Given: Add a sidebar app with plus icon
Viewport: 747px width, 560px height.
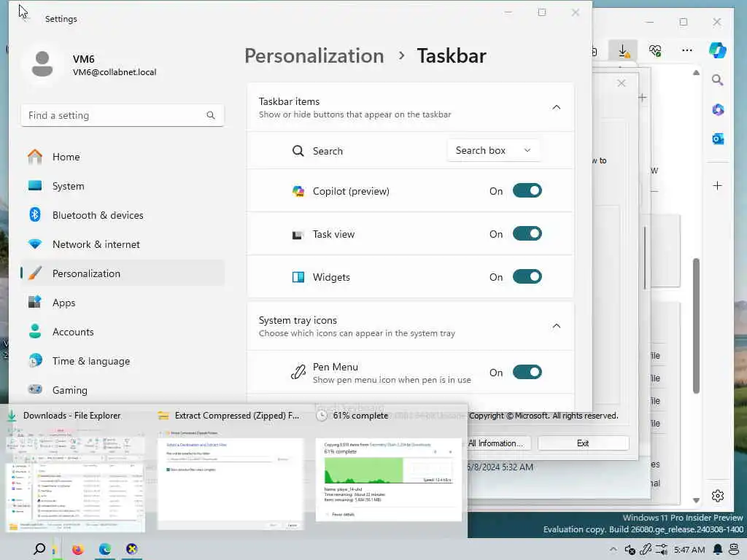Looking at the screenshot, I should tap(718, 186).
